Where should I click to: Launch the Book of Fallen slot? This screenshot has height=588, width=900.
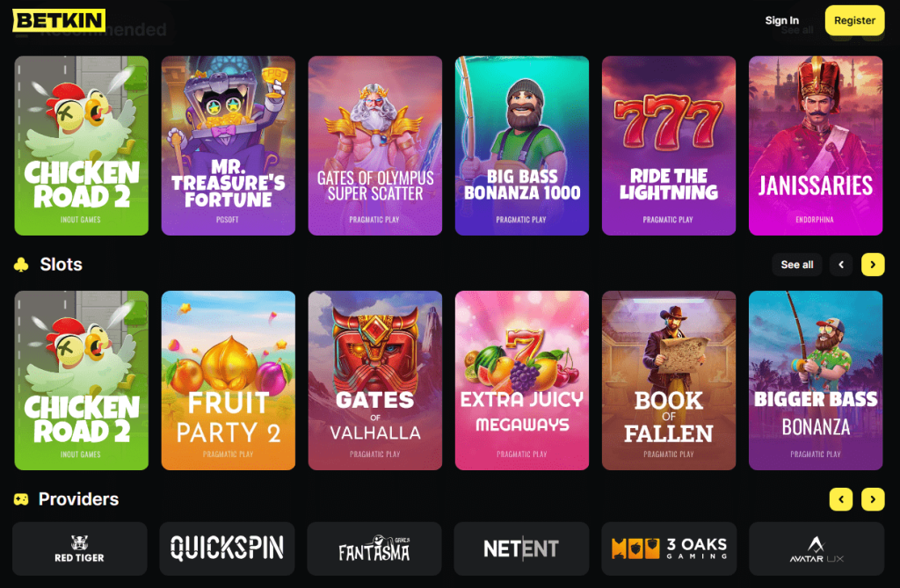point(669,380)
